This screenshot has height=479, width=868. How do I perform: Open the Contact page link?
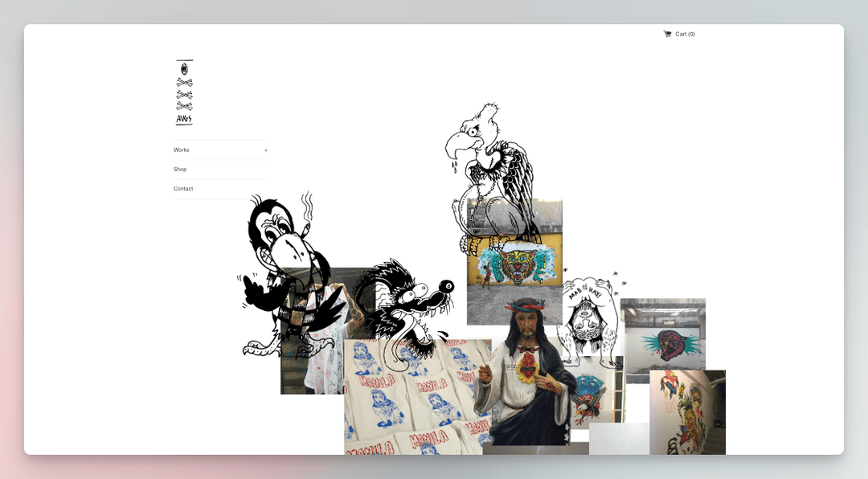point(183,189)
